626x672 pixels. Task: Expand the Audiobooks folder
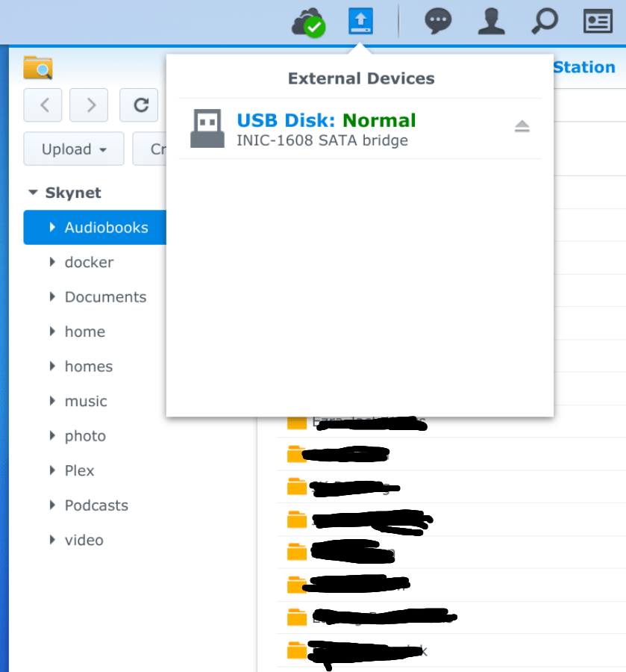(53, 227)
